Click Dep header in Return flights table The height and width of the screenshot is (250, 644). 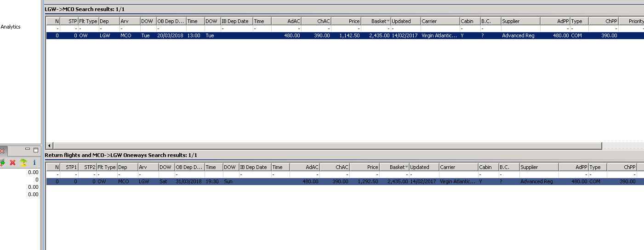pos(127,167)
